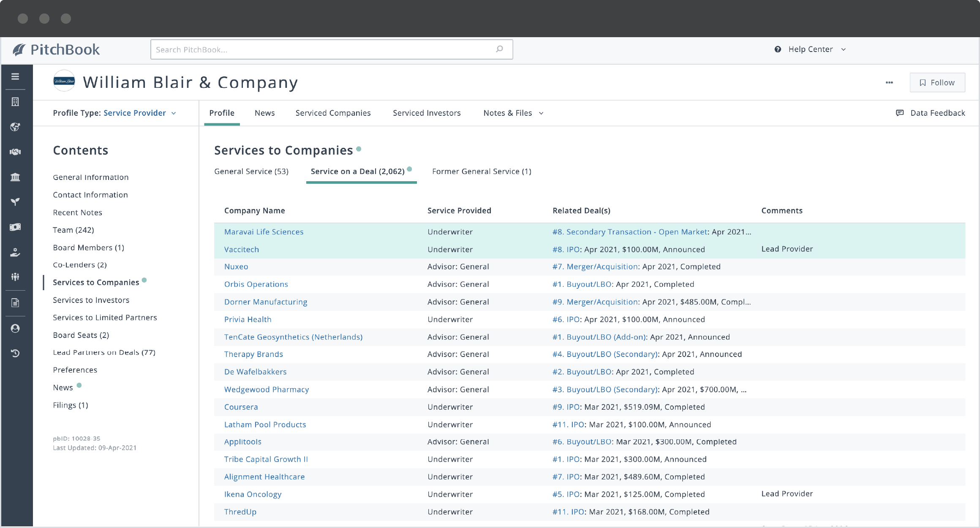This screenshot has width=980, height=528.
Task: Open the user account icon in sidebar
Action: pos(15,328)
